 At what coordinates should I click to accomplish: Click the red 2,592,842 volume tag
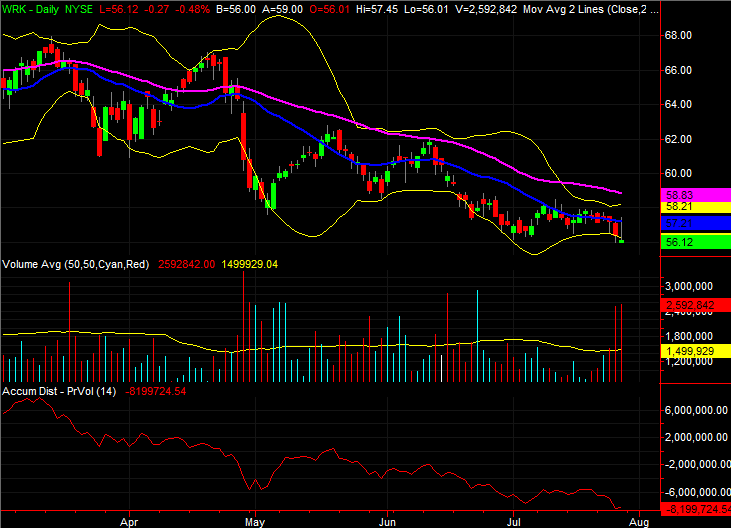pyautogui.click(x=696, y=306)
